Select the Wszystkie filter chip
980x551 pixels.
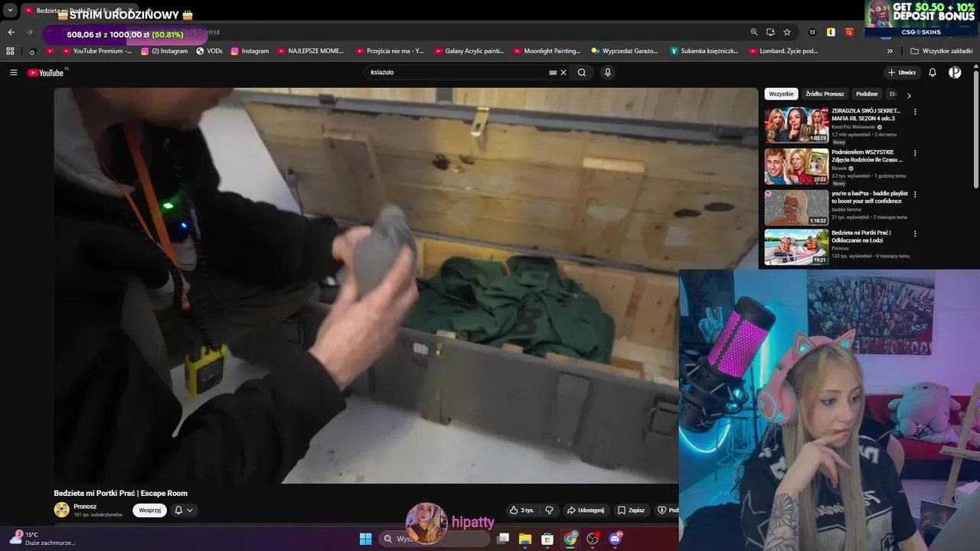[781, 94]
